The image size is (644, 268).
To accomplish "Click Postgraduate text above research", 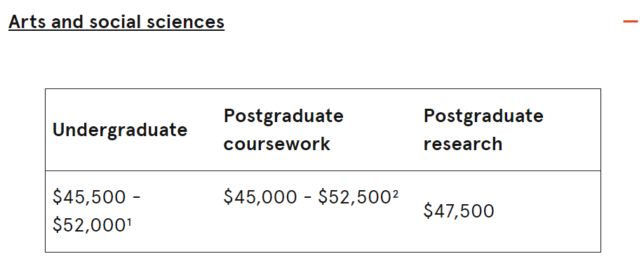I will [483, 116].
